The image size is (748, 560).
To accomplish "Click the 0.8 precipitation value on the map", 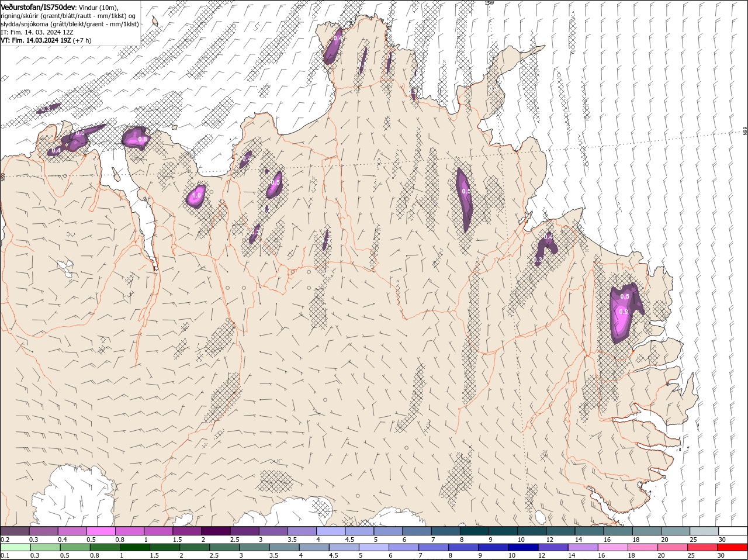I will coord(142,139).
